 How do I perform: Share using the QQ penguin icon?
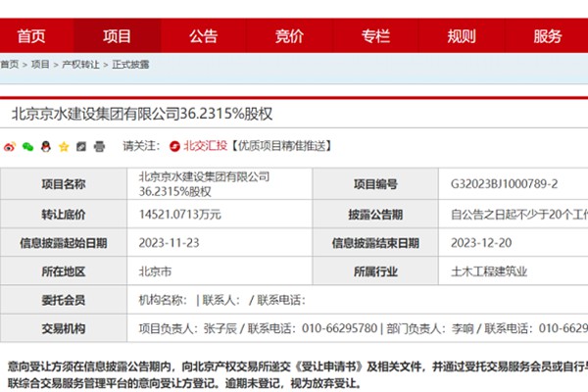[45, 146]
